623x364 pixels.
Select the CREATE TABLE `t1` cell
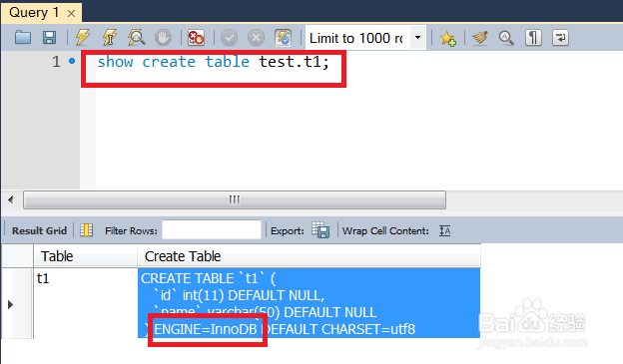pyautogui.click(x=310, y=303)
